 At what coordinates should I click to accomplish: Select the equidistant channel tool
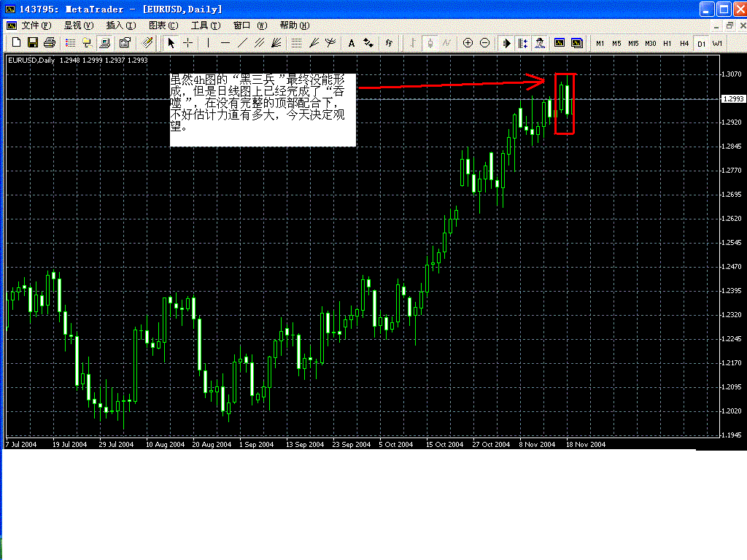(259, 43)
